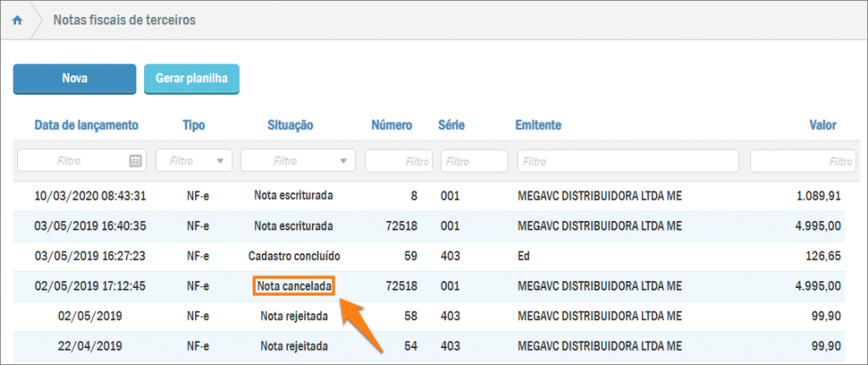Screen dimensions: 868x365
Task: Click the Gerar planilha button
Action: pos(192,79)
